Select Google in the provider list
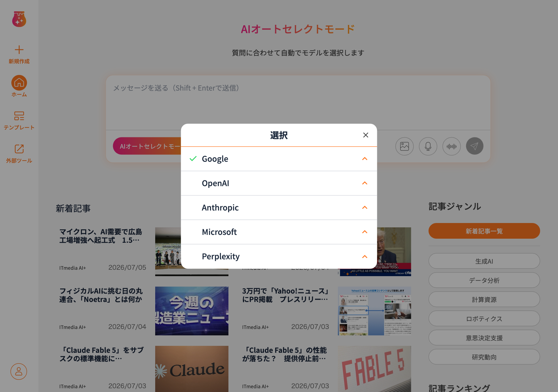The width and height of the screenshot is (558, 392). coord(279,159)
